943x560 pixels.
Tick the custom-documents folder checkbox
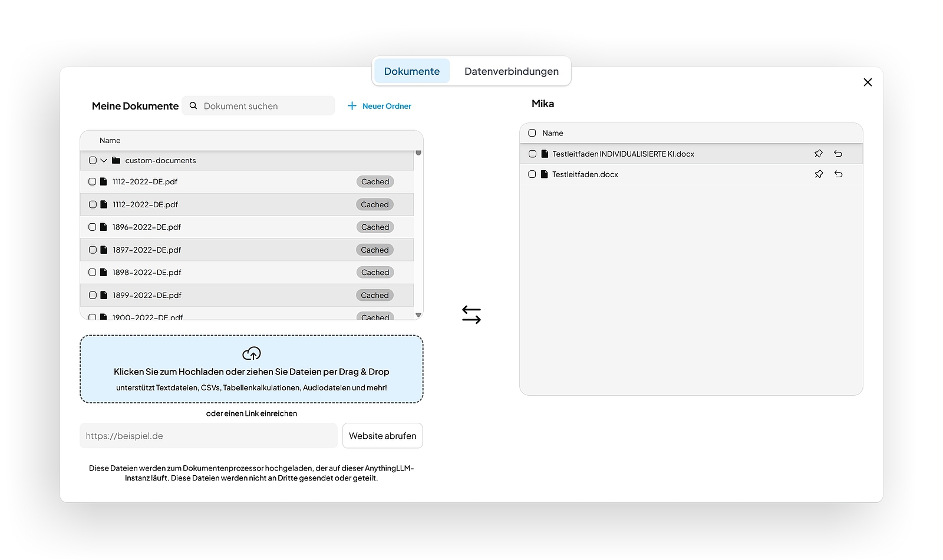[93, 160]
